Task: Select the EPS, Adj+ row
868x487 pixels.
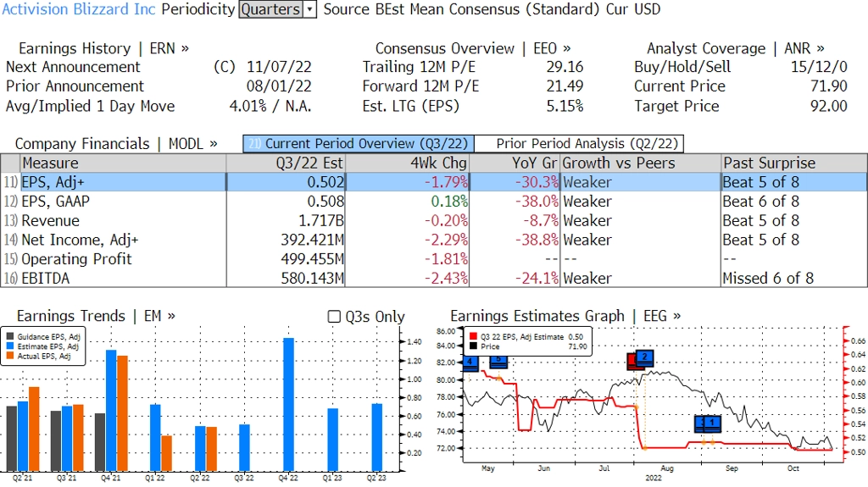Action: (434, 182)
